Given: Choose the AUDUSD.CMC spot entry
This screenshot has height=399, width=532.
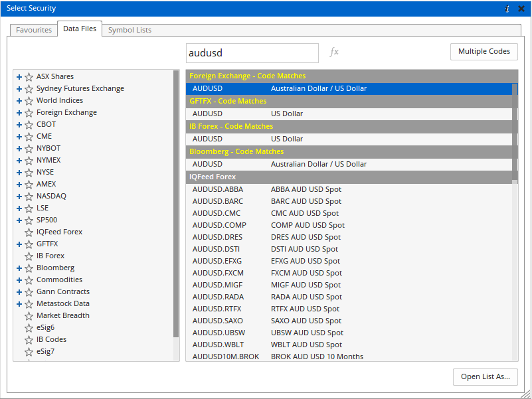Looking at the screenshot, I should [349, 213].
